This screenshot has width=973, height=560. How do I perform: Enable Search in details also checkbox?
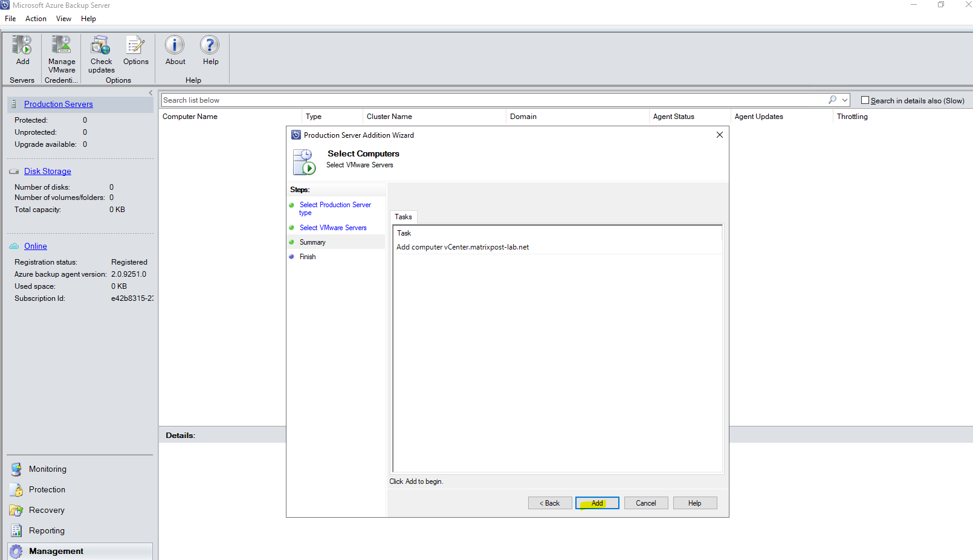pyautogui.click(x=865, y=100)
